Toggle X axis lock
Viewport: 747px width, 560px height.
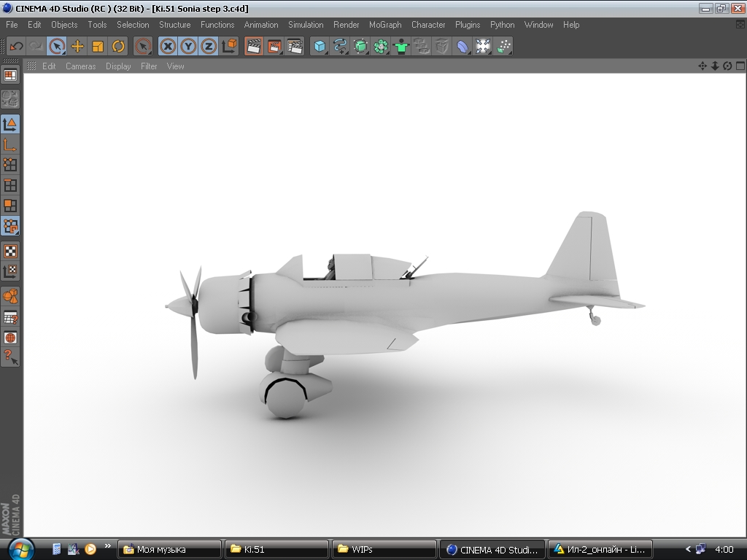point(169,47)
